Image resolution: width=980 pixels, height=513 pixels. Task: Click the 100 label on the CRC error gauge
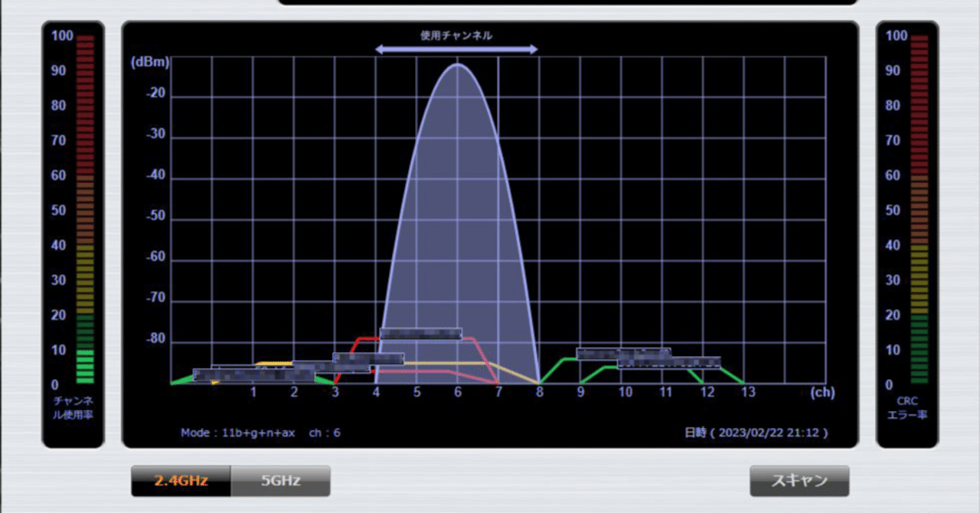(897, 36)
